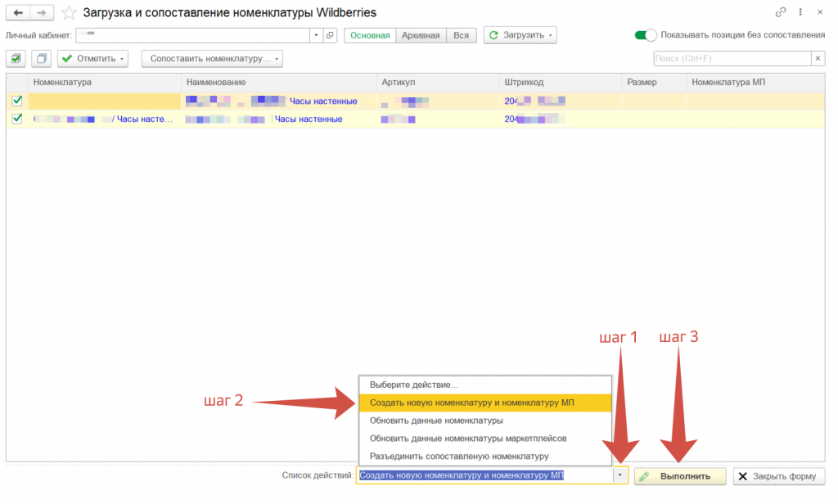Uncheck the second row checkbox
This screenshot has height=504, width=838.
pyautogui.click(x=17, y=119)
